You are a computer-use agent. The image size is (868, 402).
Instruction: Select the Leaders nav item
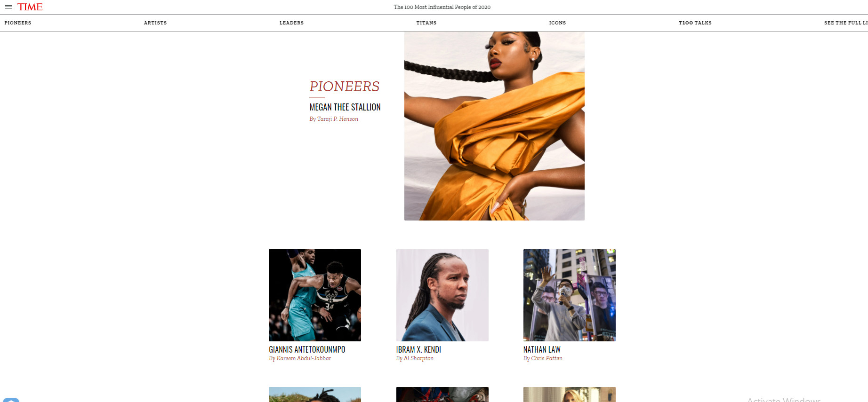click(291, 23)
